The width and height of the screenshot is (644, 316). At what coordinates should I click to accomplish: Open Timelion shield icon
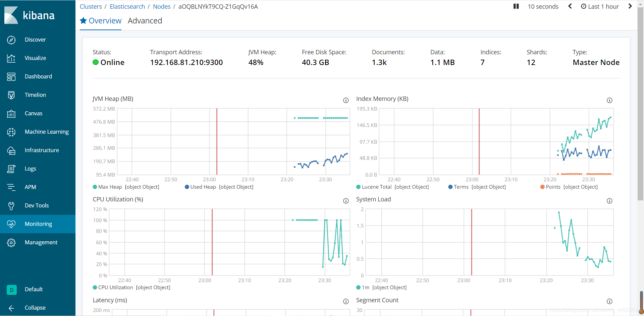11,95
